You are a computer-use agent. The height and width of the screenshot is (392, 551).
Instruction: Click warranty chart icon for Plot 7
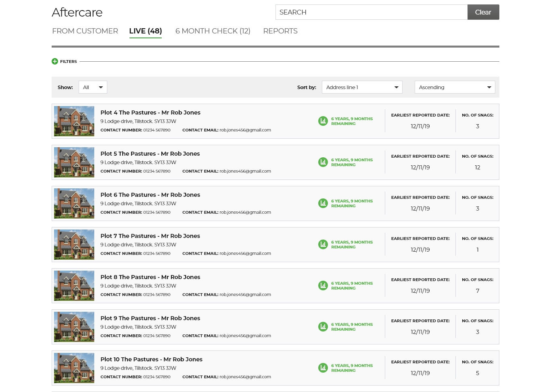[x=323, y=244]
